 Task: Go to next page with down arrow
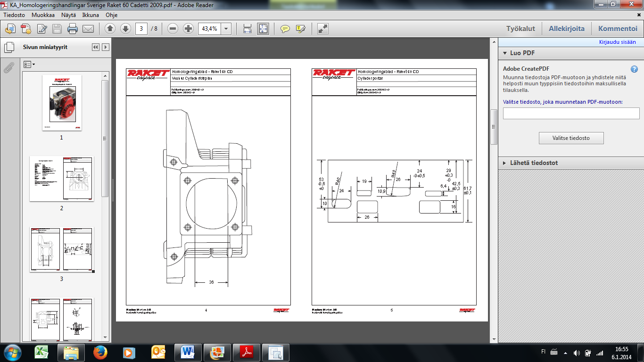pyautogui.click(x=125, y=29)
